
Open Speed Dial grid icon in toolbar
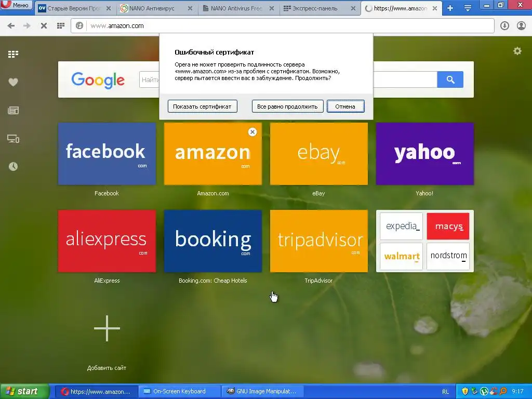point(61,26)
